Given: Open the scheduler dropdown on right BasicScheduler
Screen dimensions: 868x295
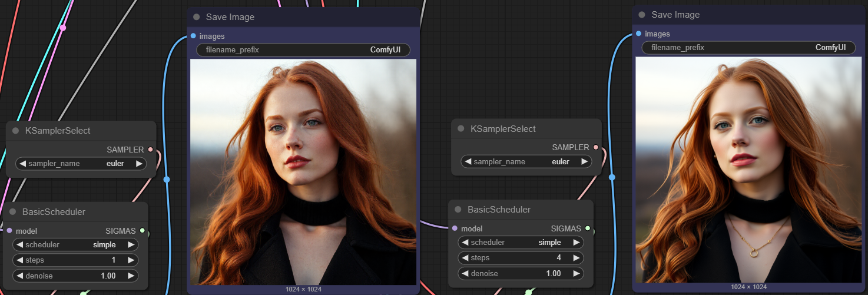Looking at the screenshot, I should coord(521,243).
